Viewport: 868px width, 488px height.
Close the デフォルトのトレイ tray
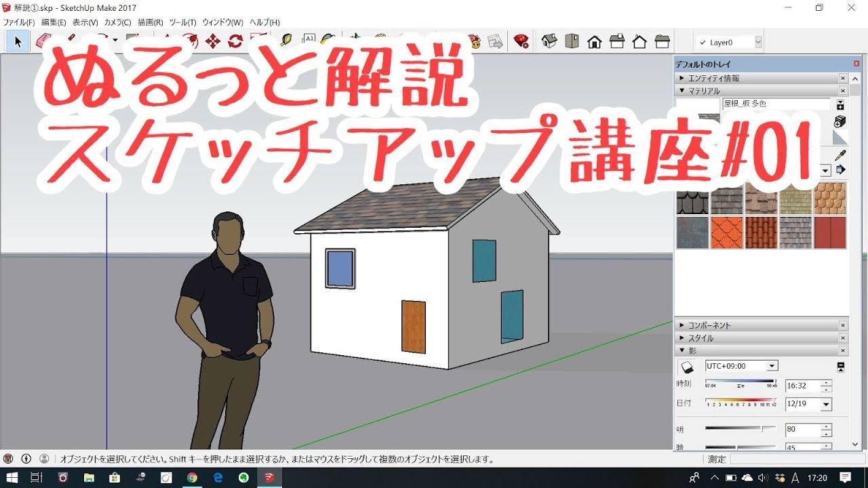856,63
